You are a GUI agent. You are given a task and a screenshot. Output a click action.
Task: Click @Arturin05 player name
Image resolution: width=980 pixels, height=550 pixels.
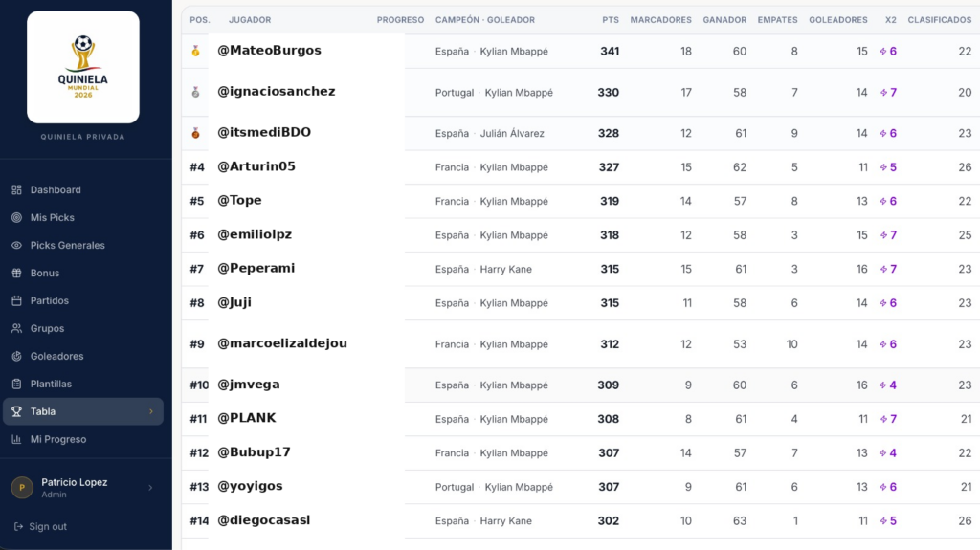[x=256, y=166]
